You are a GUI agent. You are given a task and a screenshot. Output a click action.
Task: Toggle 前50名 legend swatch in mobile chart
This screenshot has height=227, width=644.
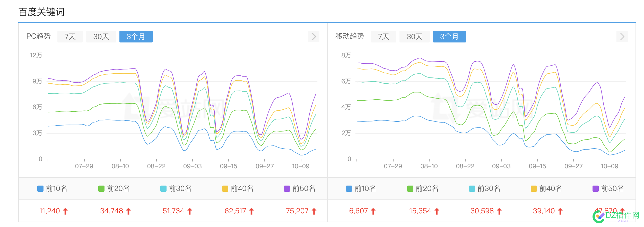596,189
